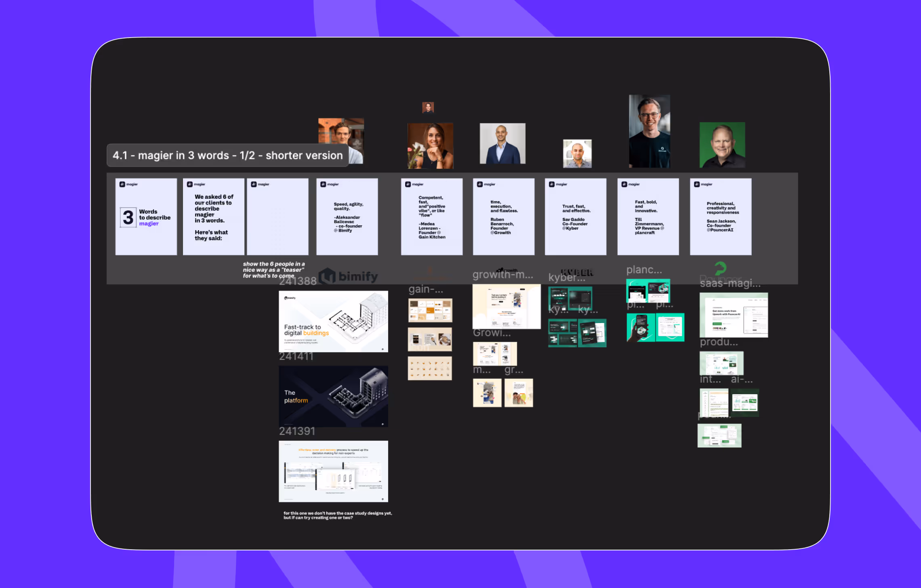The width and height of the screenshot is (921, 588).
Task: Click the small growith logo above growith-m label
Action: coord(507,270)
